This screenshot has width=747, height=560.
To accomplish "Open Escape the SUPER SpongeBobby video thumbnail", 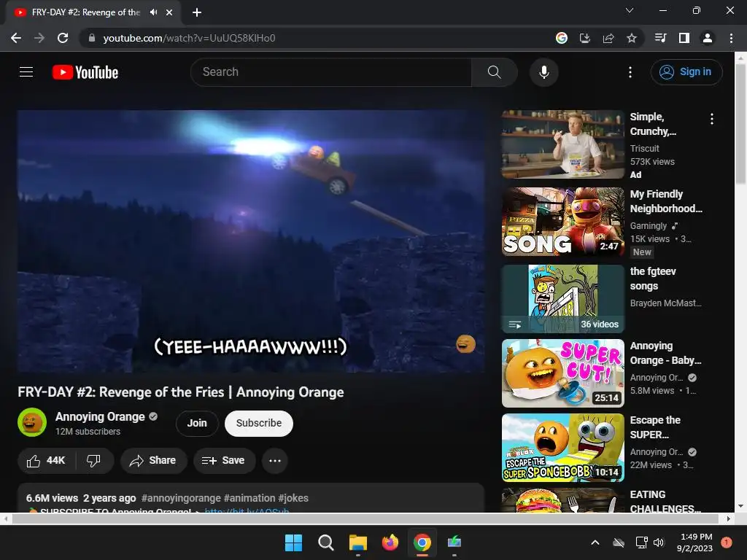I will (x=562, y=448).
